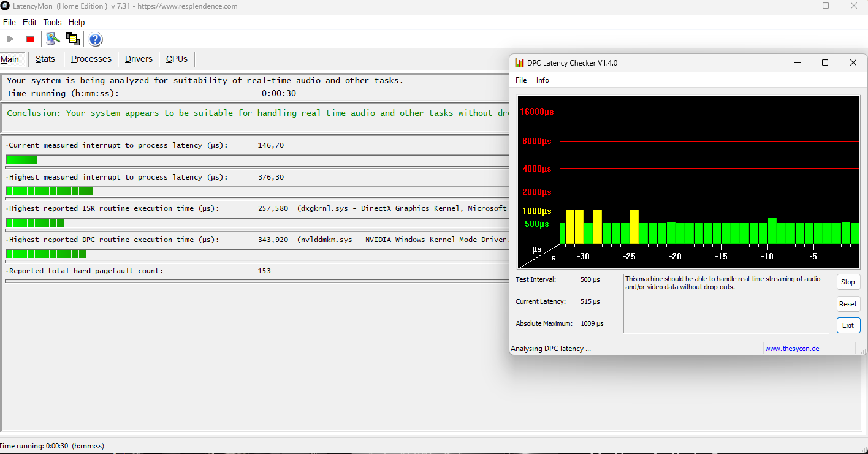Screen dimensions: 868x454
Task: Click the LatencyMon title bar app icon
Action: coord(5,6)
